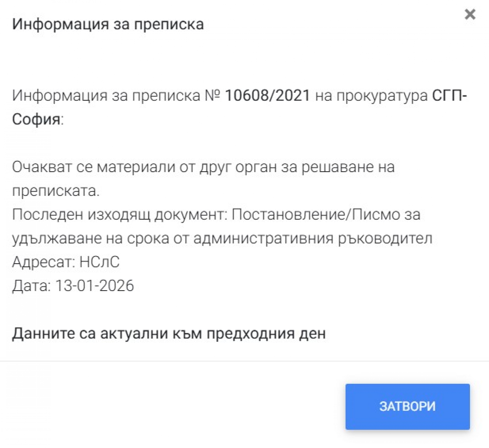Click the label Последен изходящ документ

[x=119, y=215]
